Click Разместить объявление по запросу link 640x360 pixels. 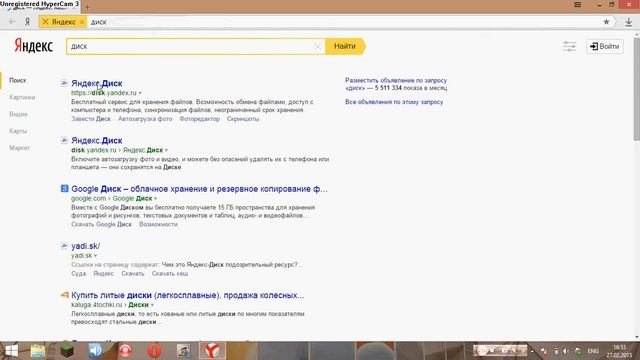point(396,80)
